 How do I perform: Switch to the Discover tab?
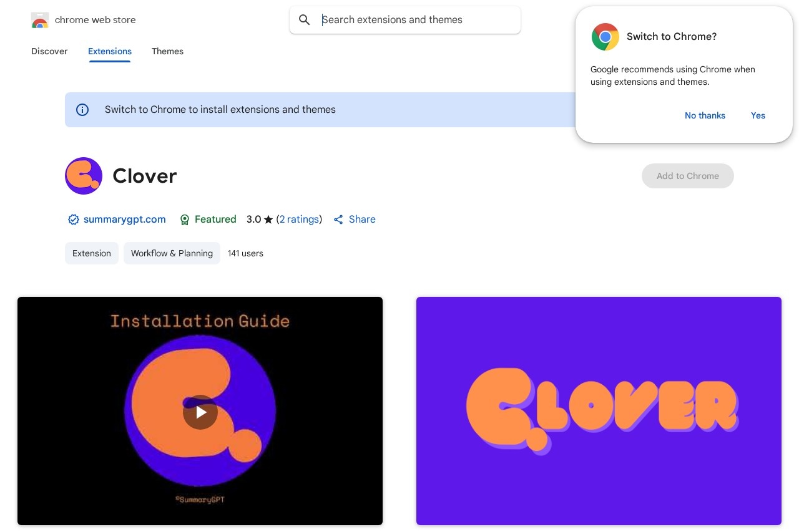click(x=49, y=52)
